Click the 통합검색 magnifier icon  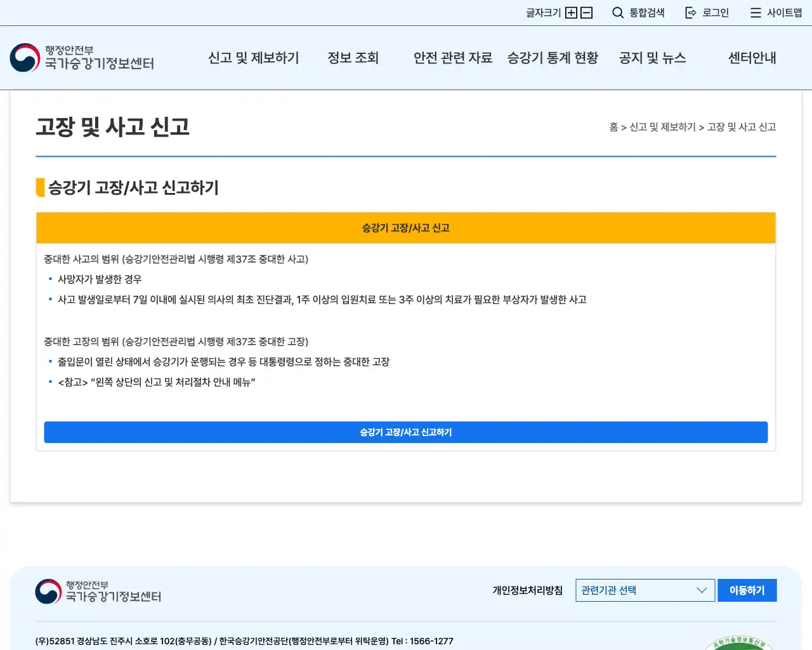click(618, 13)
